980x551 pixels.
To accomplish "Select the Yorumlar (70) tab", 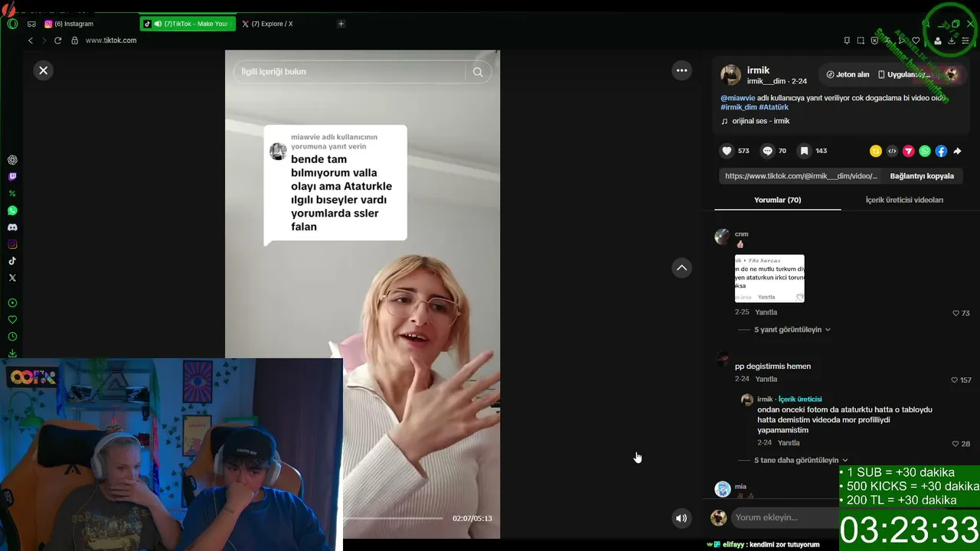I will coord(777,200).
